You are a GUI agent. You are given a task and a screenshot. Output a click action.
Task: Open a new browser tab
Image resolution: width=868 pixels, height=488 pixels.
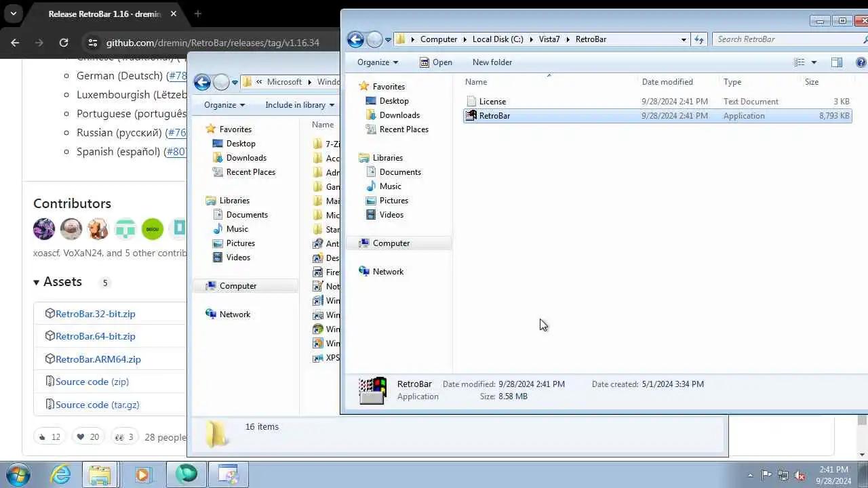pos(197,14)
